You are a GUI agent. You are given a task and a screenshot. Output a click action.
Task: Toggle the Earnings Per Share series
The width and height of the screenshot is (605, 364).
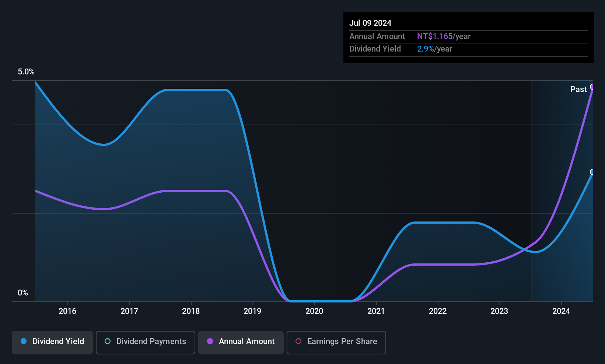pyautogui.click(x=336, y=343)
